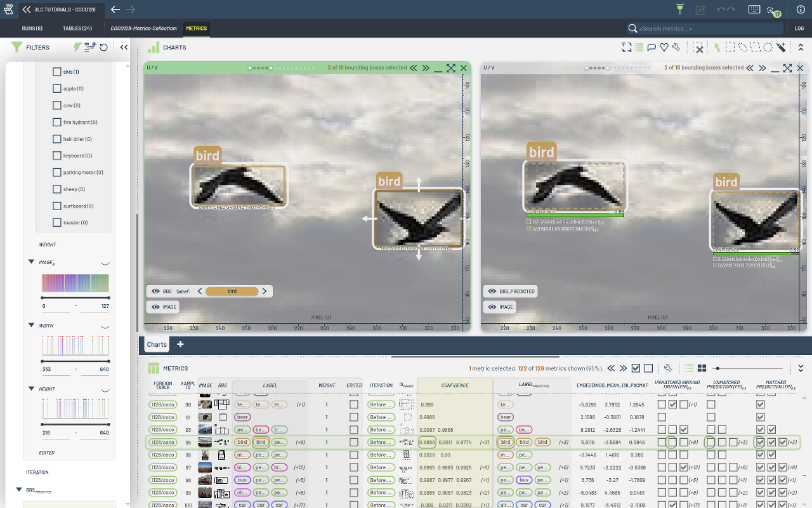812x508 pixels.
Task: Open the LOG panel
Action: (799, 29)
